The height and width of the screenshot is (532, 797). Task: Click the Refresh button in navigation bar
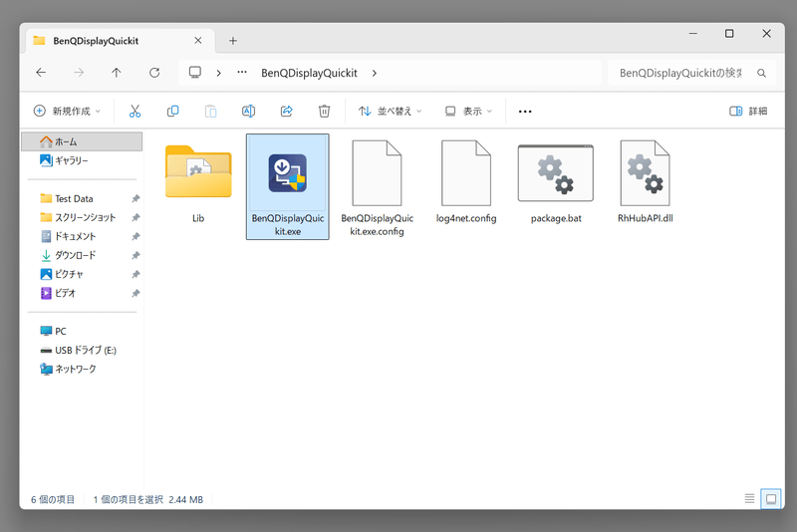pyautogui.click(x=154, y=73)
